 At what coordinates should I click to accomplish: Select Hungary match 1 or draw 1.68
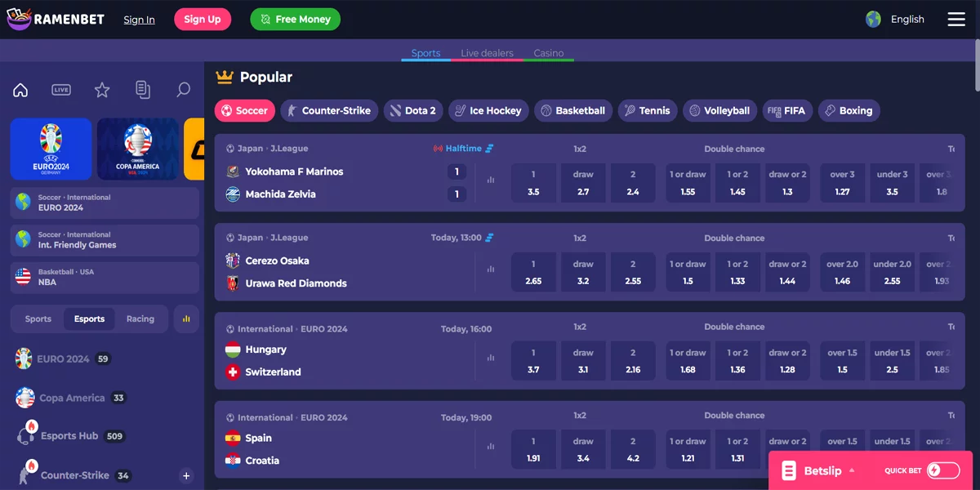tap(688, 361)
